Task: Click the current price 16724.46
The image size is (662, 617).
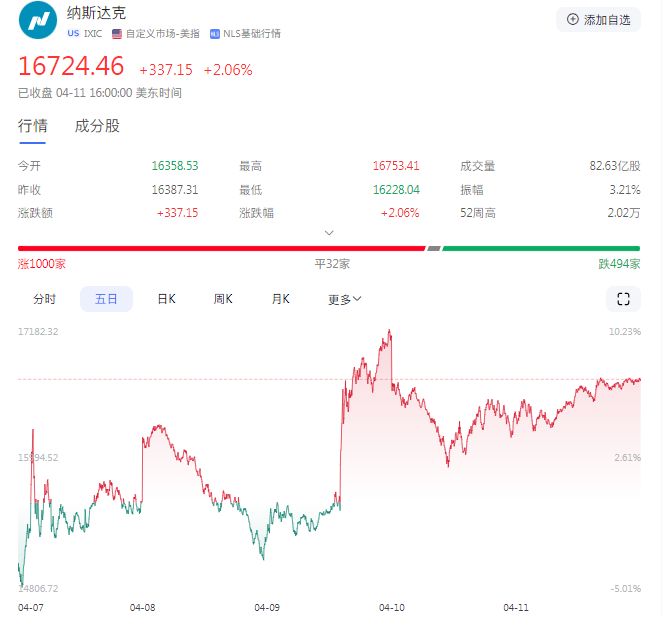Action: coord(71,66)
